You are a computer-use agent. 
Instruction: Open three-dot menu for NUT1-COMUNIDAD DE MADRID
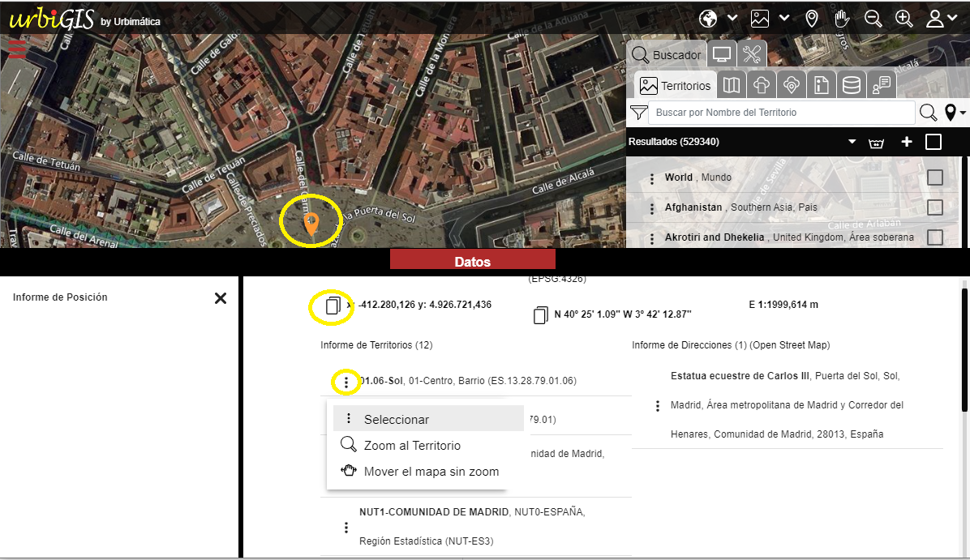346,528
